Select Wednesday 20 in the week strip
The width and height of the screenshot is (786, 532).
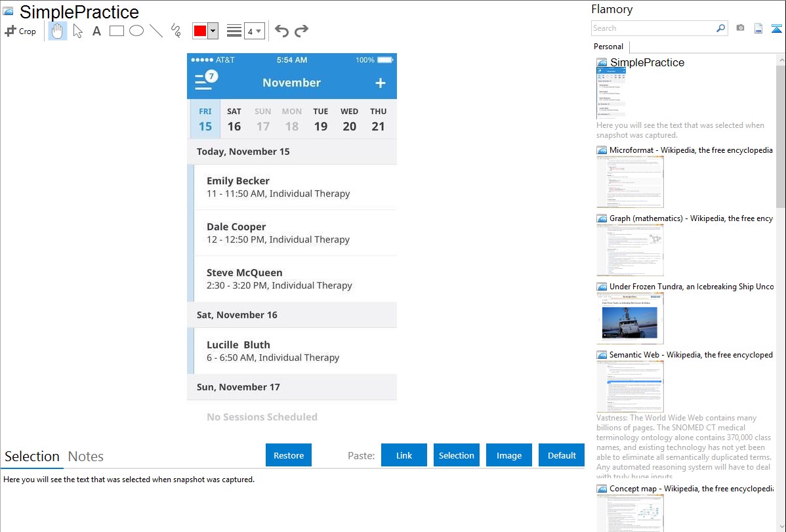click(350, 119)
